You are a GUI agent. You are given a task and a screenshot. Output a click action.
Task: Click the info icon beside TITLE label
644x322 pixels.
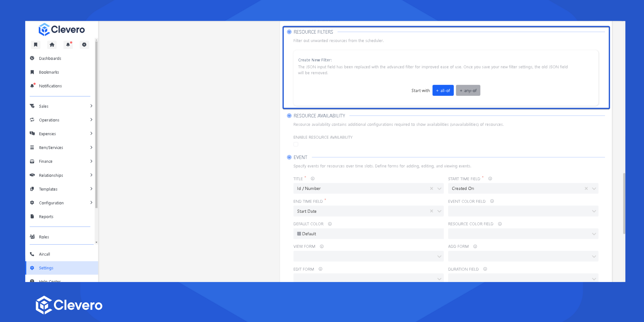[313, 179]
